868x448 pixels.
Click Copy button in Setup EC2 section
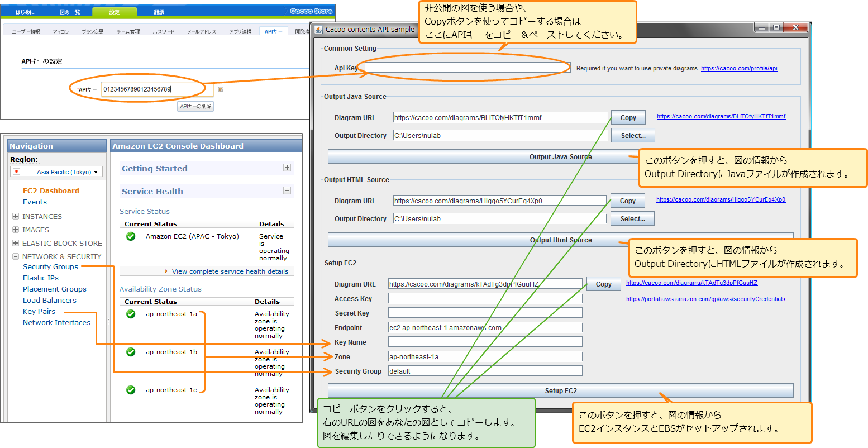click(604, 284)
